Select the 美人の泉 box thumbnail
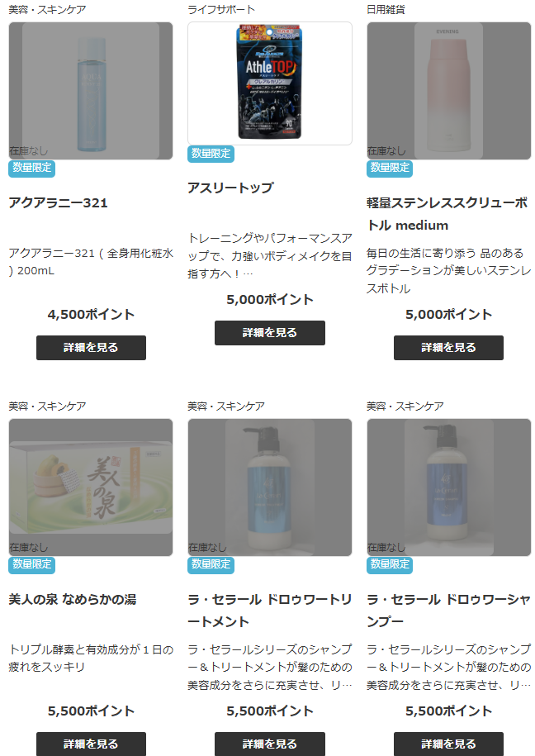The image size is (535, 756). coord(91,487)
